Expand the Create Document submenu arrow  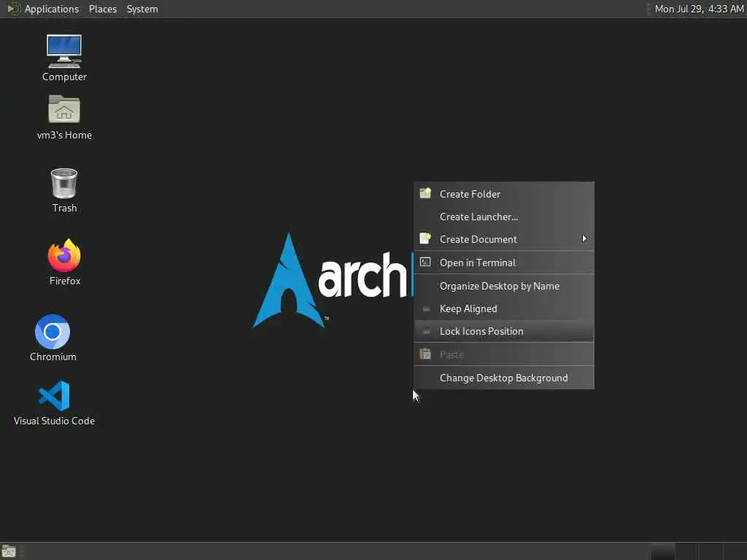coord(584,238)
